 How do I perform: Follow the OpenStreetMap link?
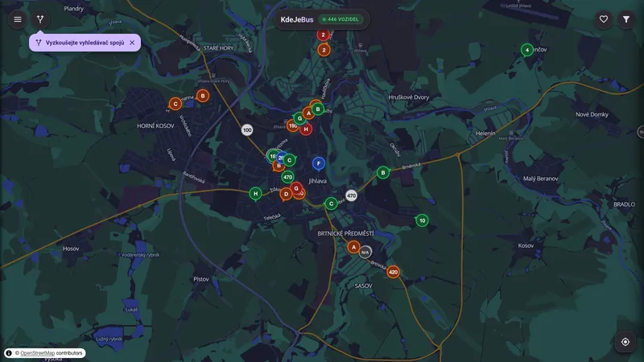[37, 353]
